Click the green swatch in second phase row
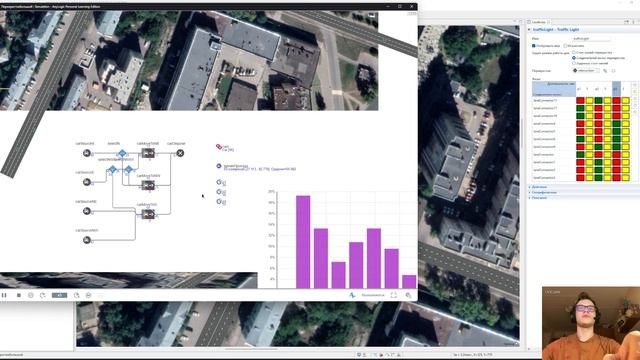 (580, 108)
